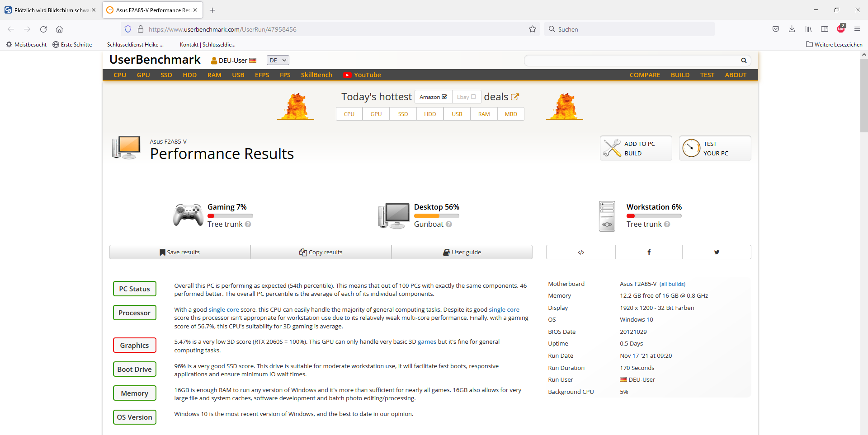
Task: Open the browser home page icon
Action: point(59,29)
